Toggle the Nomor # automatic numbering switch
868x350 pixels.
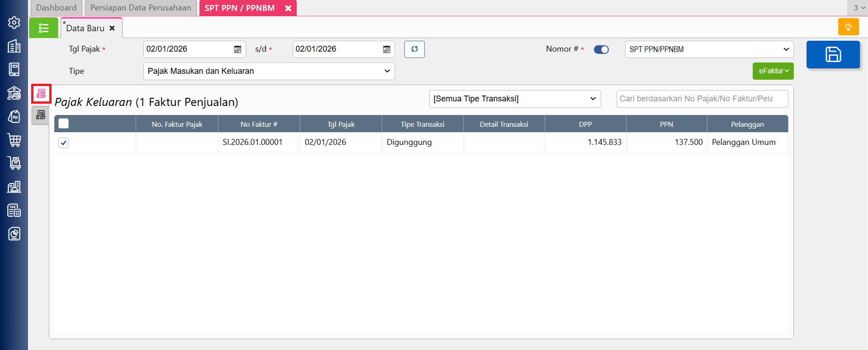pyautogui.click(x=601, y=49)
